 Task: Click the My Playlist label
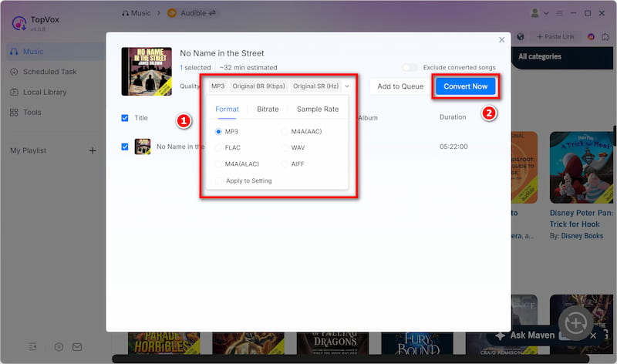(x=28, y=150)
